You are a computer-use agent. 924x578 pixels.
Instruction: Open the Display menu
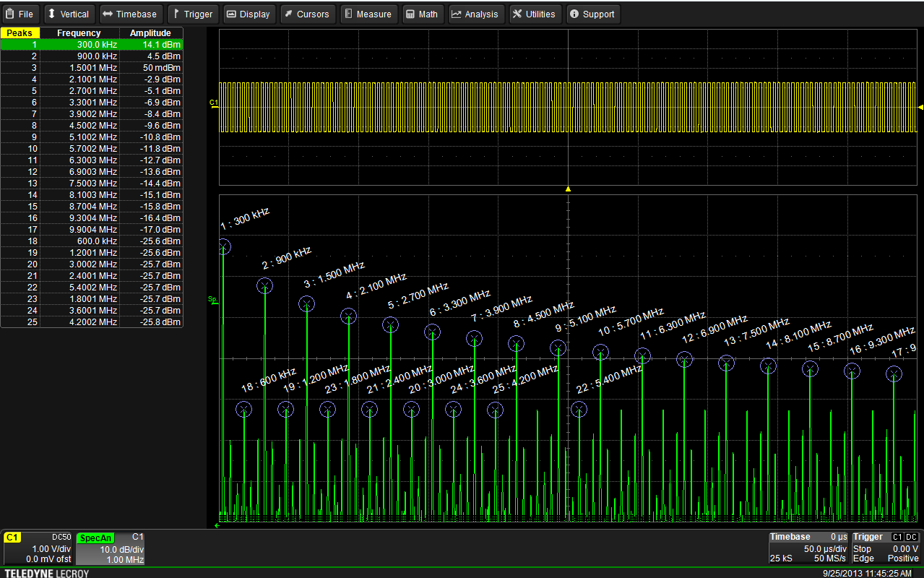coord(248,14)
